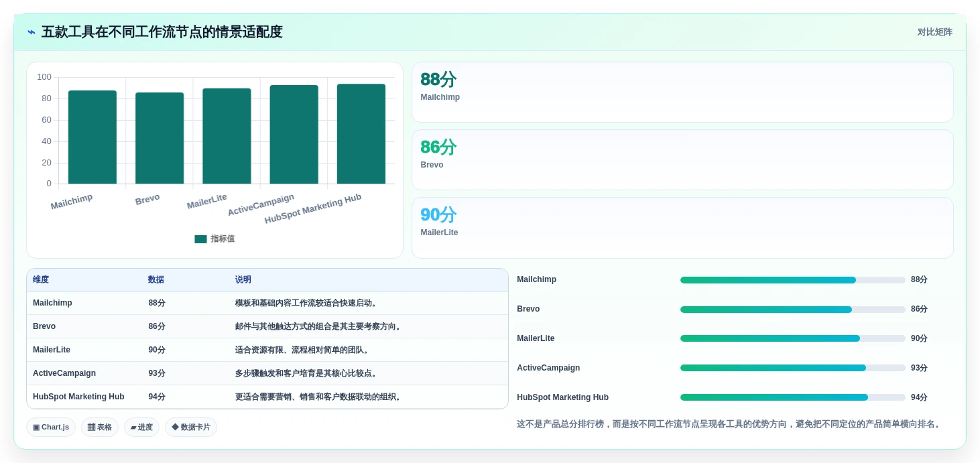Click the ActiveCampaign label in progress list
Image resolution: width=980 pixels, height=463 pixels.
point(548,368)
